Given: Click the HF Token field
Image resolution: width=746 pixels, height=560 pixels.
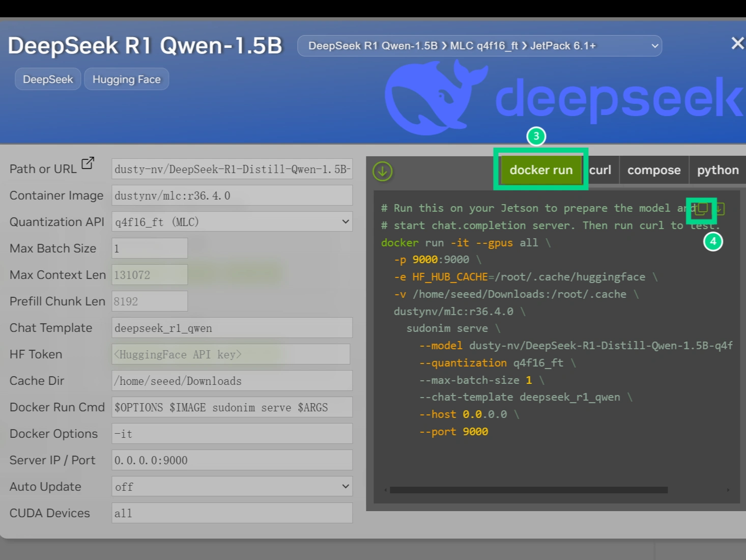Looking at the screenshot, I should tap(231, 354).
